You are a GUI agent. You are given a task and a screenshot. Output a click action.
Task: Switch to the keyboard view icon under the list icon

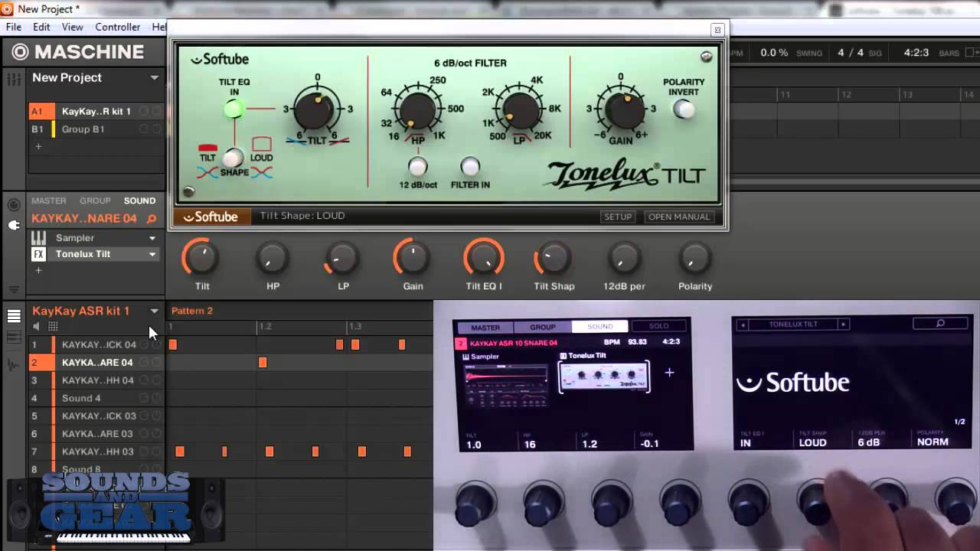tap(14, 337)
